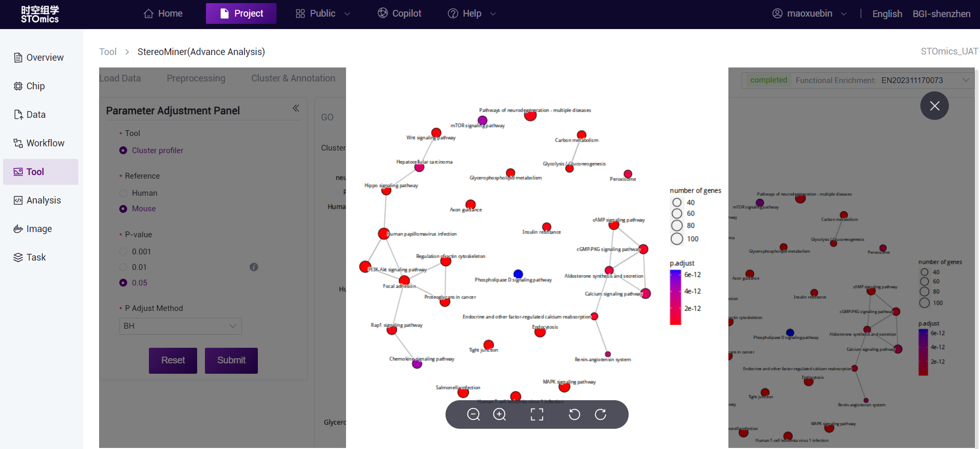
Task: Expand the Functional Enrichment job dropdown
Action: (x=965, y=80)
